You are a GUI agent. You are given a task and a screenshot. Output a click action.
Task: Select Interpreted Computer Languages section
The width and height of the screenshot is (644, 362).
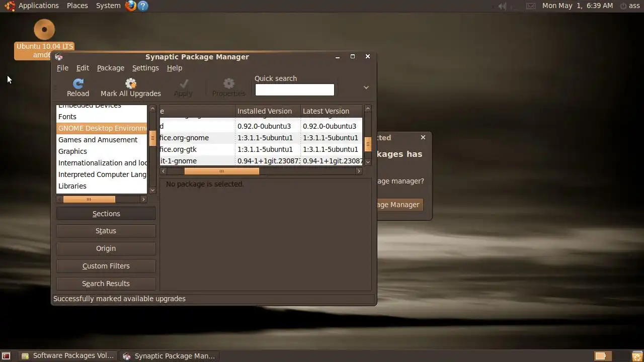[x=102, y=174]
